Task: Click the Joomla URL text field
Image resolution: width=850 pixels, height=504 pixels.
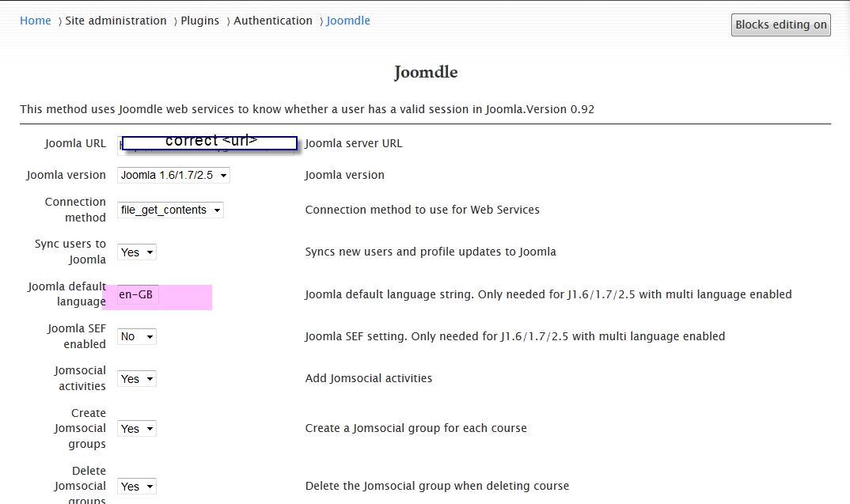Action: click(x=208, y=143)
